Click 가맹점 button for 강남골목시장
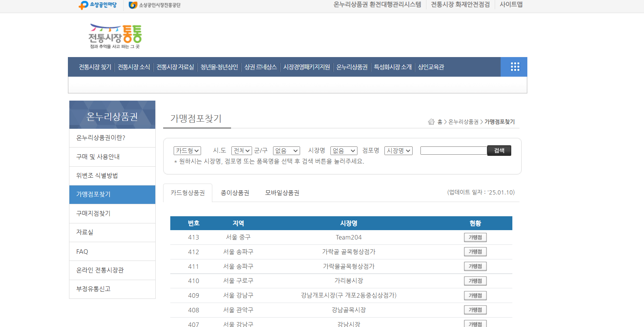Viewport: 644px width, 327px height. point(475,310)
